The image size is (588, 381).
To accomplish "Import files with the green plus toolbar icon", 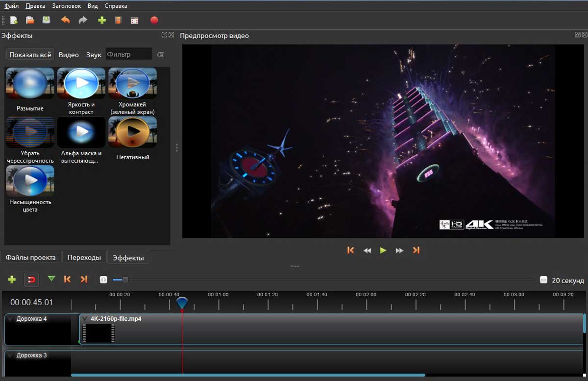I will coord(102,20).
